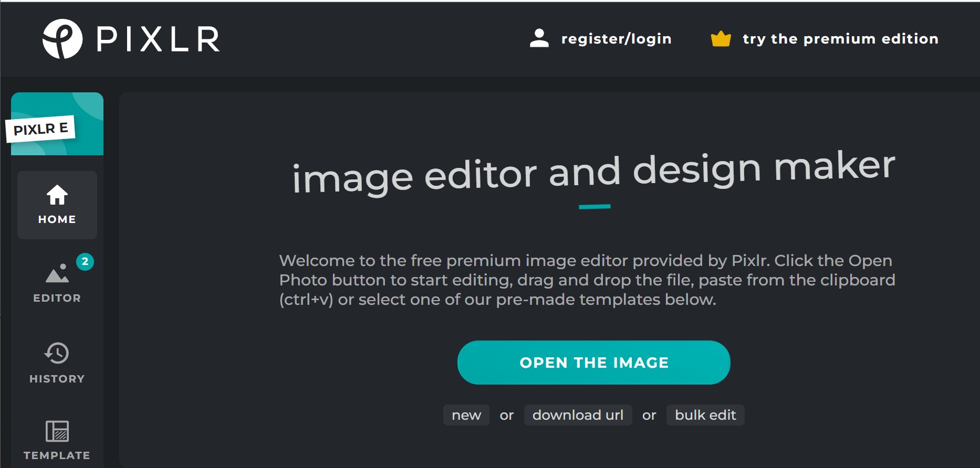The width and height of the screenshot is (980, 468).
Task: Select the HOME label in sidebar
Action: (57, 219)
